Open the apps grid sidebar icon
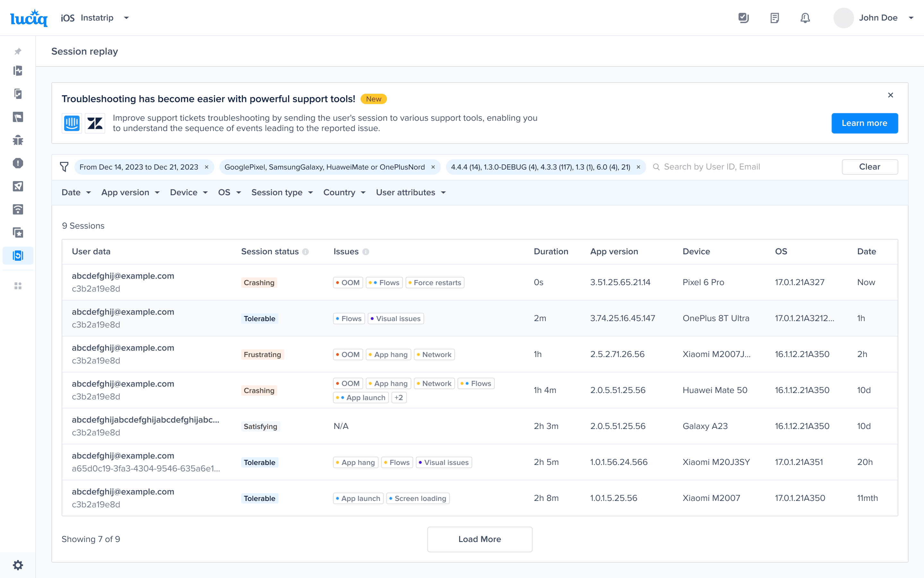 (18, 286)
